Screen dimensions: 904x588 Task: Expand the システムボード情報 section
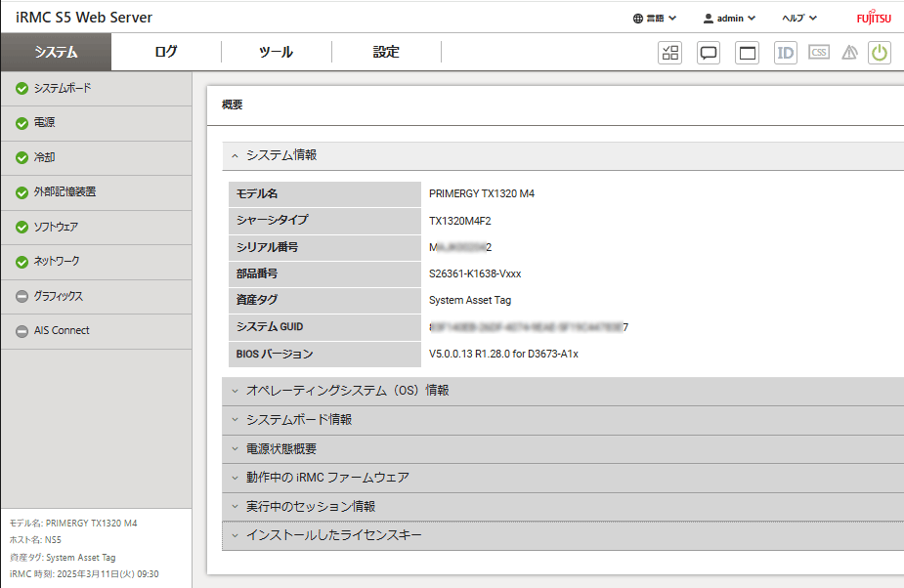pos(563,420)
